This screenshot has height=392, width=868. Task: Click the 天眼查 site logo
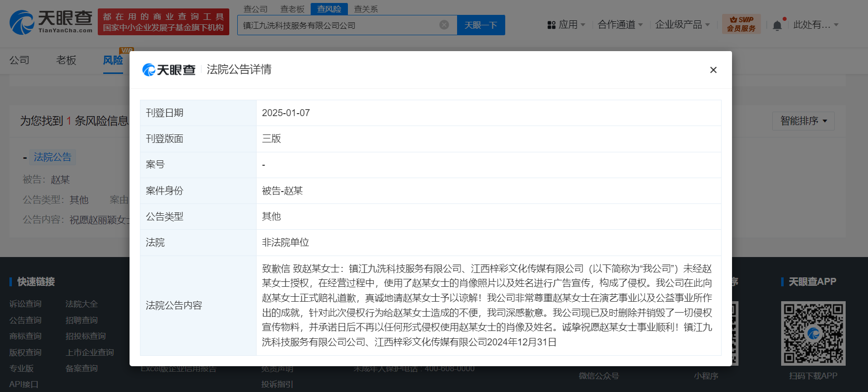pos(51,22)
